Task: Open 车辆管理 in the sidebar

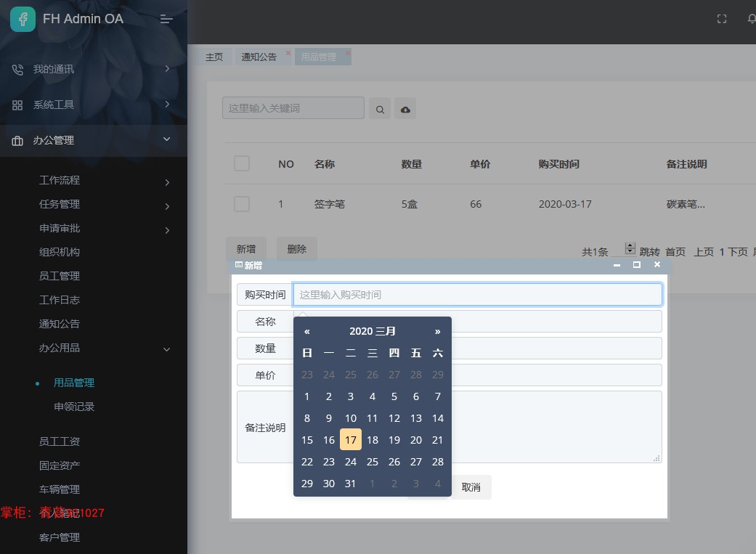Action: click(60, 489)
